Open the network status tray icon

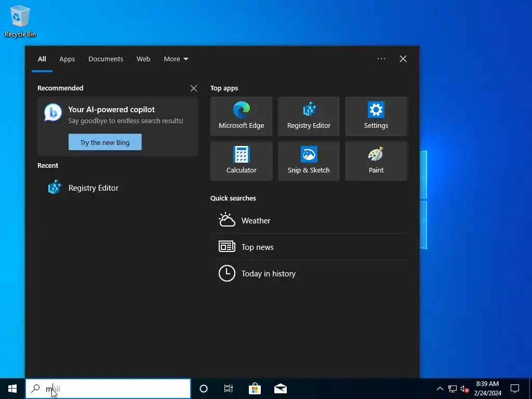tap(453, 389)
